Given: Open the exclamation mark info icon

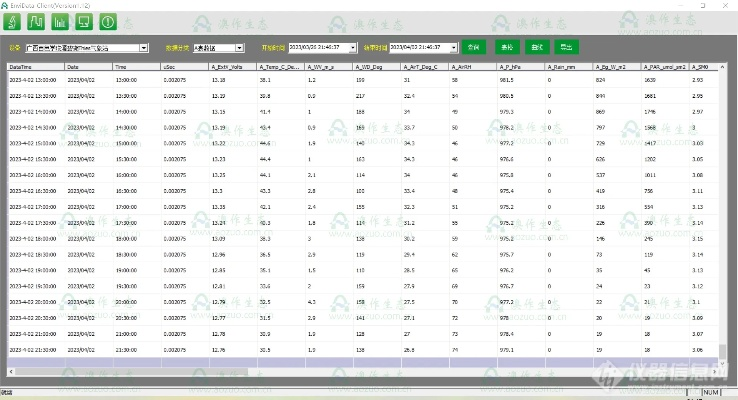Looking at the screenshot, I should 108,21.
